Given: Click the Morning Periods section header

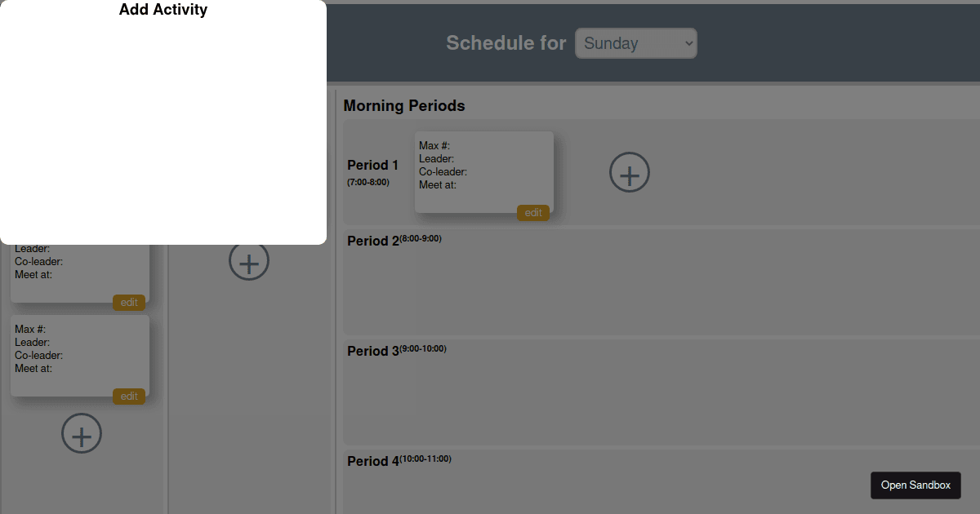Looking at the screenshot, I should pos(404,105).
